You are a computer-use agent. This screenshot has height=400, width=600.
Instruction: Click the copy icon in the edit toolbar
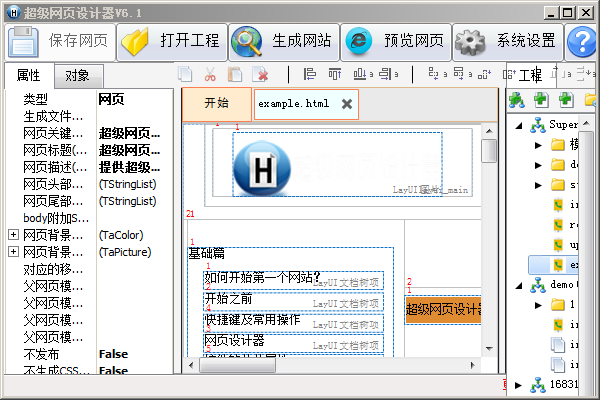click(x=185, y=74)
